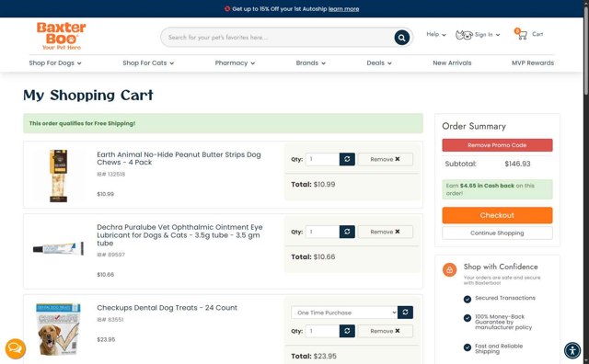Click Cart text link in header
The width and height of the screenshot is (589, 364).
point(537,34)
